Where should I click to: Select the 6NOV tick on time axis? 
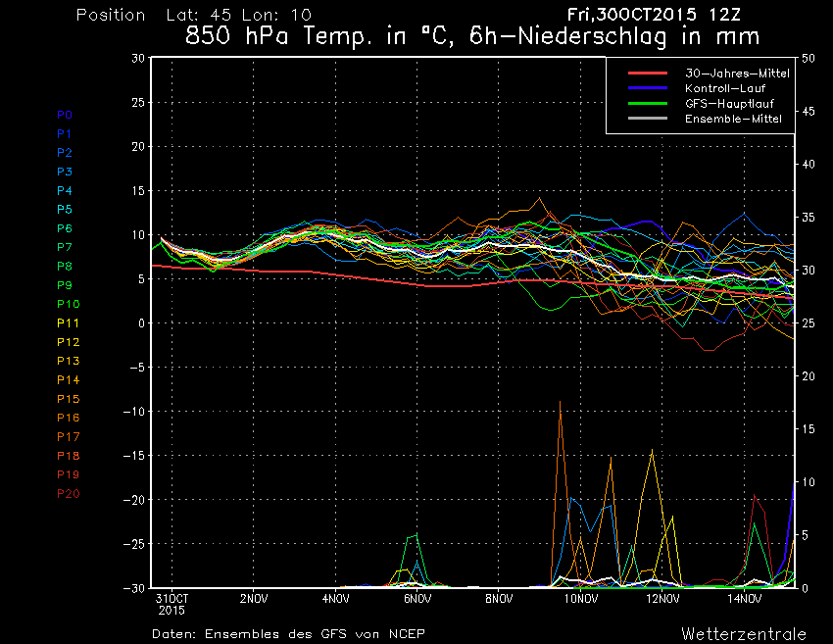point(417,599)
